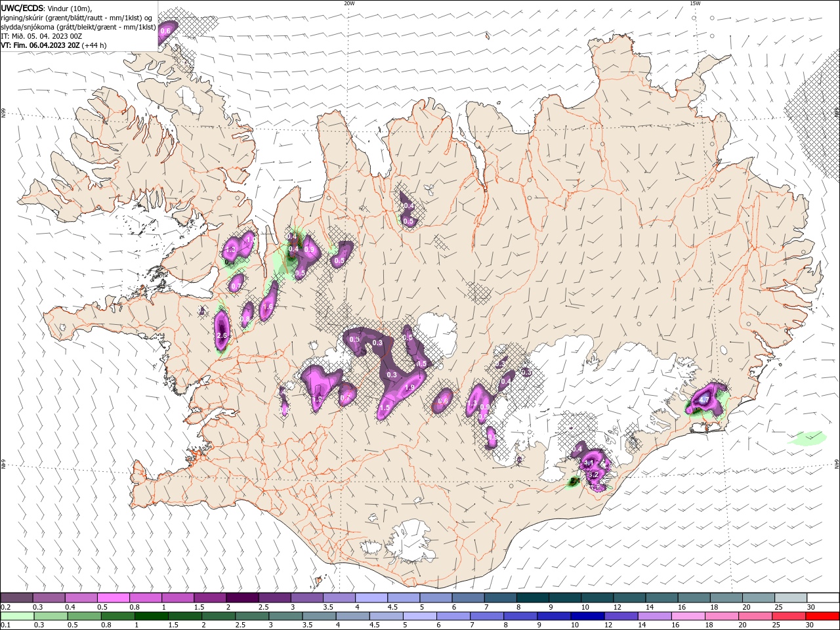Pick the navy blue 10 swatch, lower legend
The image size is (840, 630).
[588, 616]
